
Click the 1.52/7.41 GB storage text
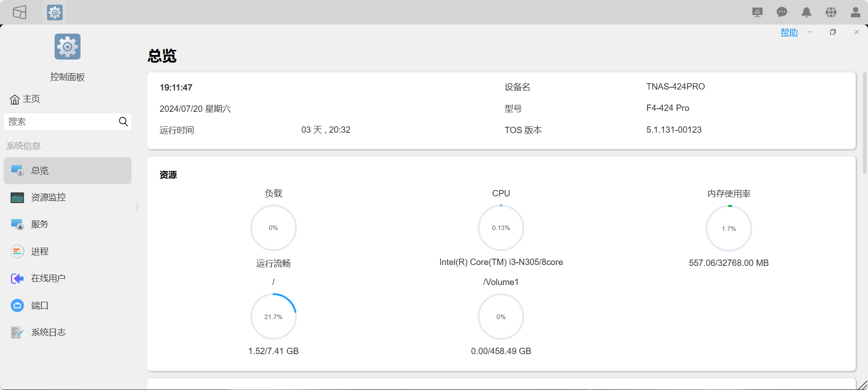pos(273,351)
